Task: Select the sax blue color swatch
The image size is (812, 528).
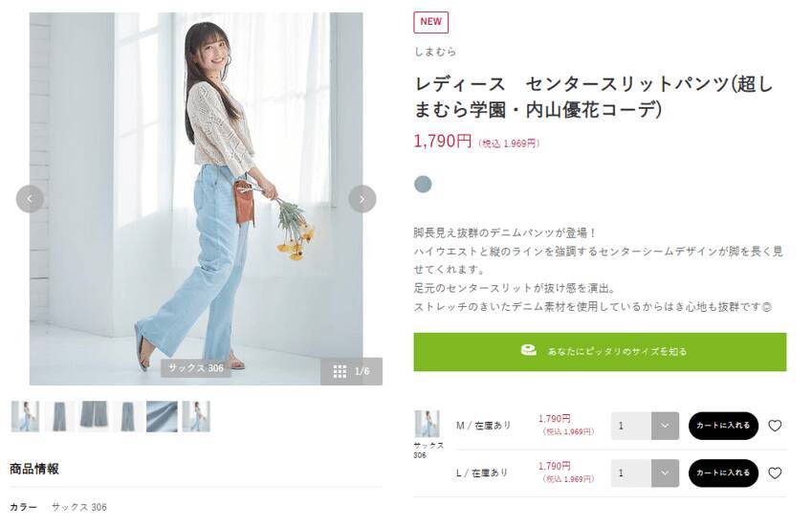Action: (423, 184)
